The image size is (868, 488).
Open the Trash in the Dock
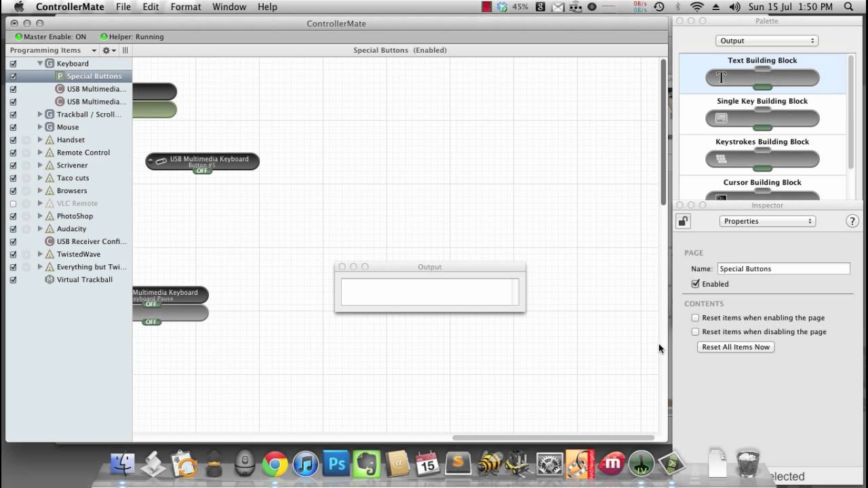[747, 463]
